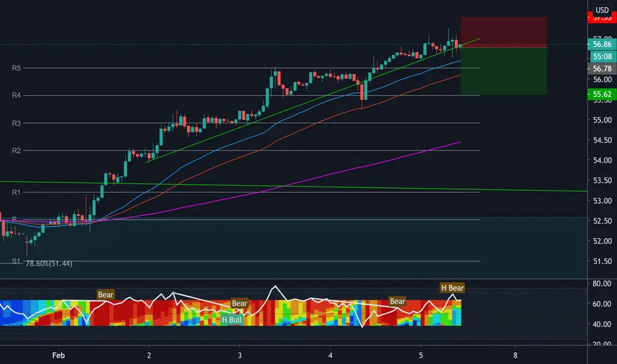Screen dimensions: 617x364
Task: Click the date 3 on time axis
Action: pyautogui.click(x=240, y=355)
